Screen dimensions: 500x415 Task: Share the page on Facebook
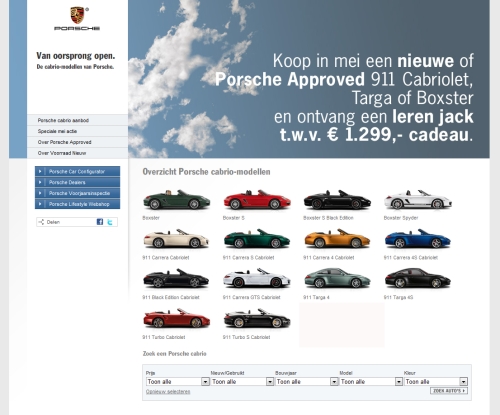point(100,222)
